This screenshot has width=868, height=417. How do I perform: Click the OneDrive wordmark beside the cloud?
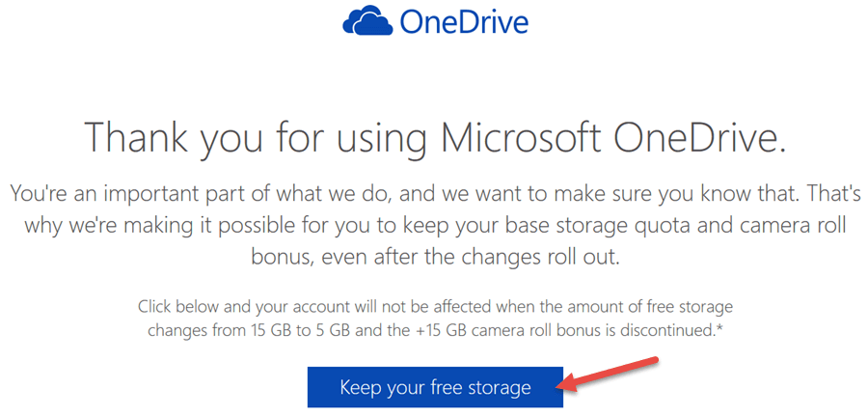point(463,21)
